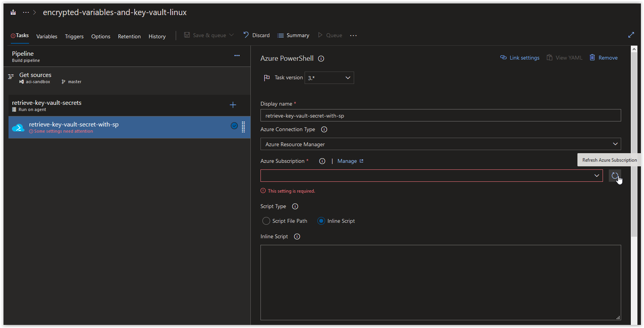Discard the pipeline changes
The image size is (644, 328).
256,35
